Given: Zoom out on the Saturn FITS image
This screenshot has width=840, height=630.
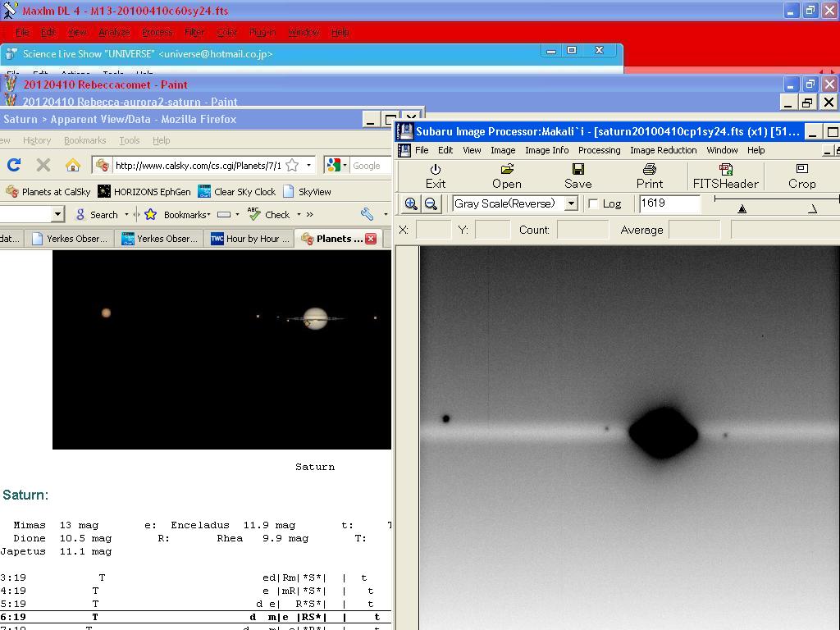Looking at the screenshot, I should pos(431,203).
